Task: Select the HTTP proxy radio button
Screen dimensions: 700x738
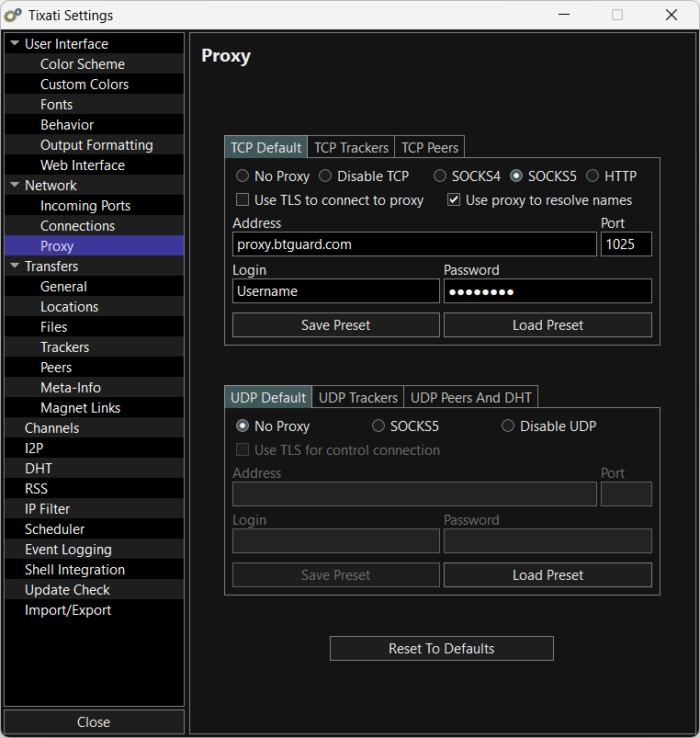Action: (x=593, y=176)
